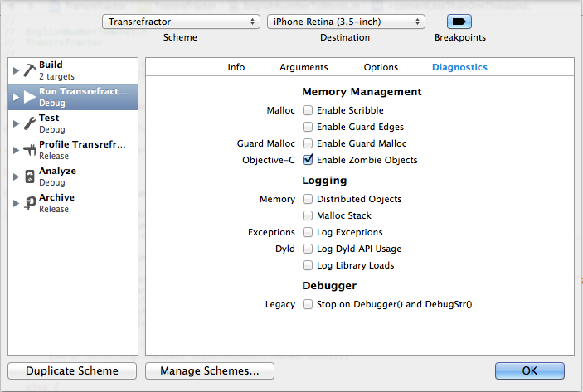Toggle the Breakpoints button
Screen dimensions: 583x392
pyautogui.click(x=459, y=22)
